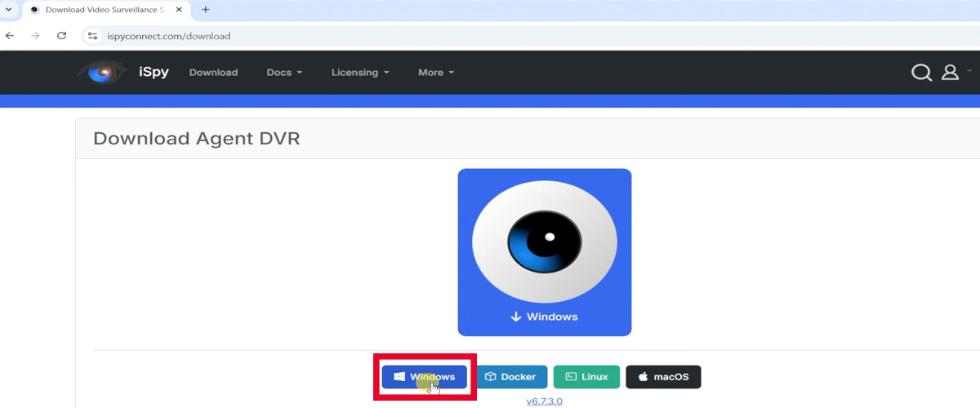Click the Windows download button
Image resolution: width=980 pixels, height=408 pixels.
425,377
